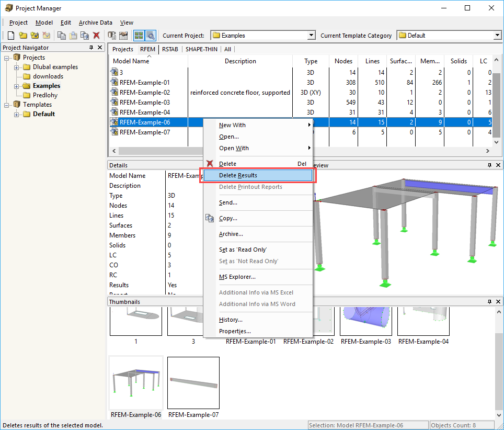
Task: Toggle the Thumbnails panel pin
Action: tap(489, 302)
